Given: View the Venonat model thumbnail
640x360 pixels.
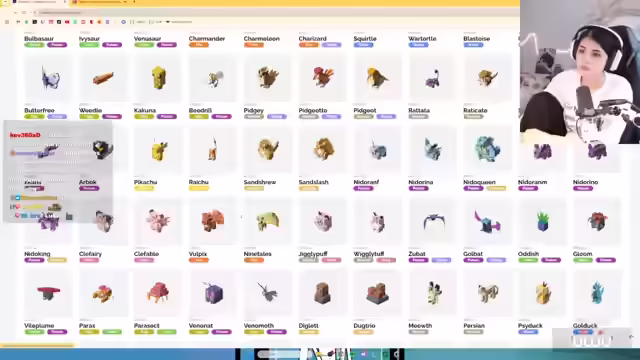Looking at the screenshot, I should tap(213, 293).
